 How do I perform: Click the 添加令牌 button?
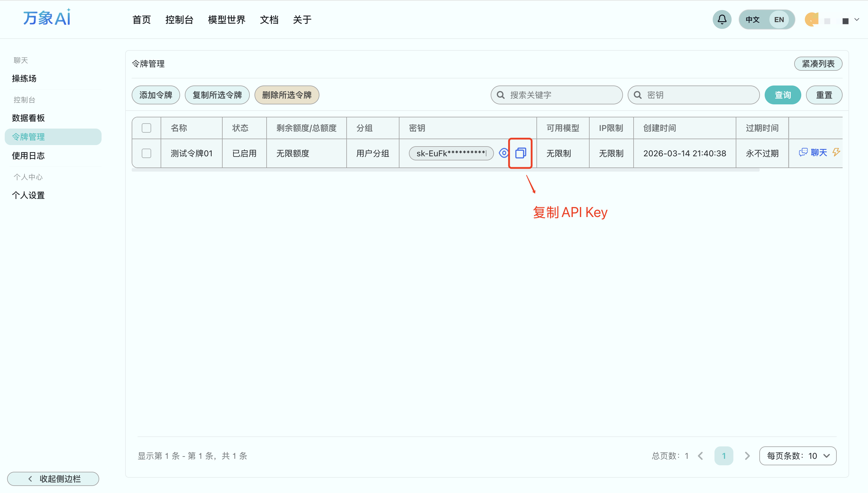click(156, 95)
